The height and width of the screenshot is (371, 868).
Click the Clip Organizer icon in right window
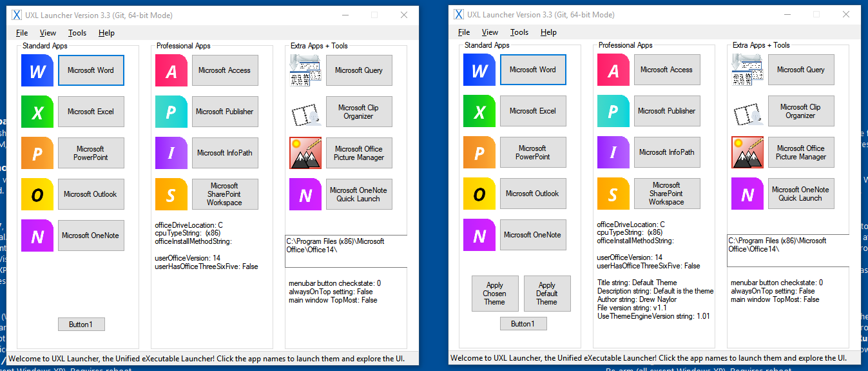coord(747,111)
